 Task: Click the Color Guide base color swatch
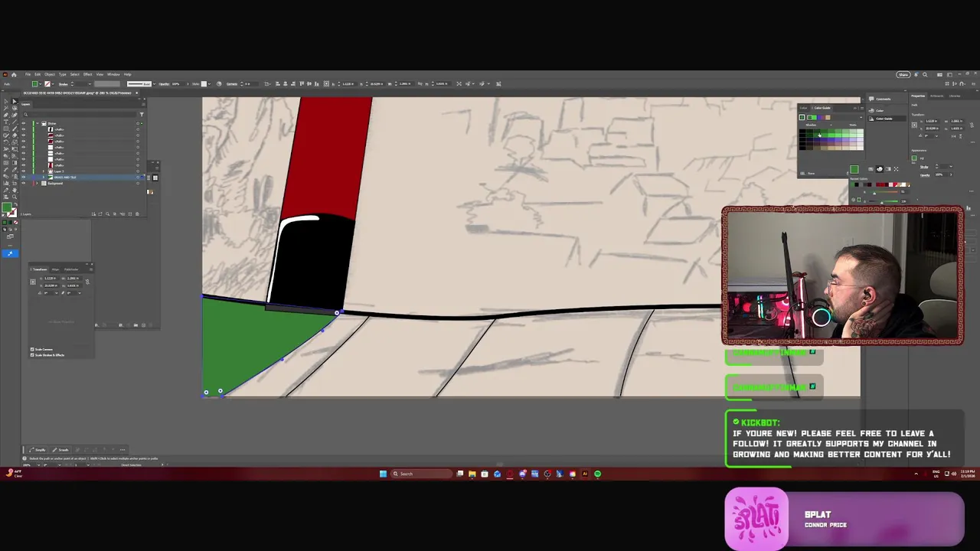pos(802,117)
